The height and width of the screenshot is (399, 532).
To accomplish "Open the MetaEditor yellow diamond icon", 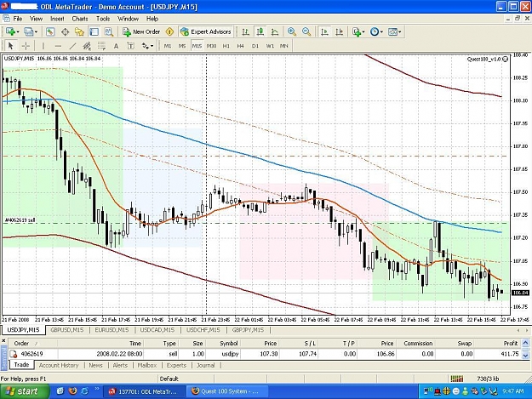I will point(169,31).
